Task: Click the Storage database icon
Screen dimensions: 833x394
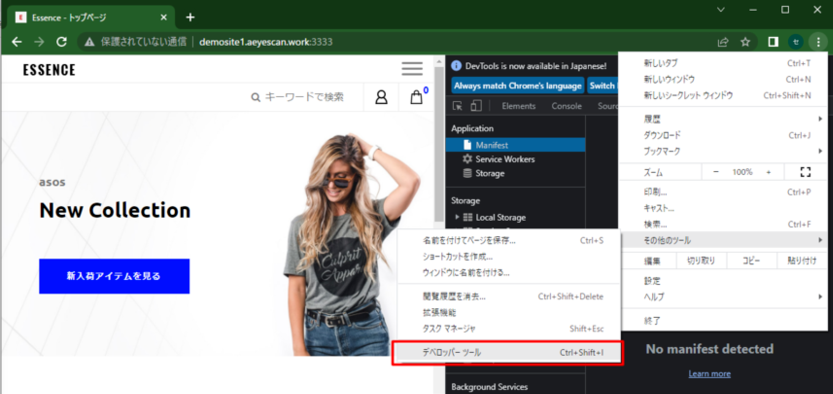Action: tap(468, 173)
